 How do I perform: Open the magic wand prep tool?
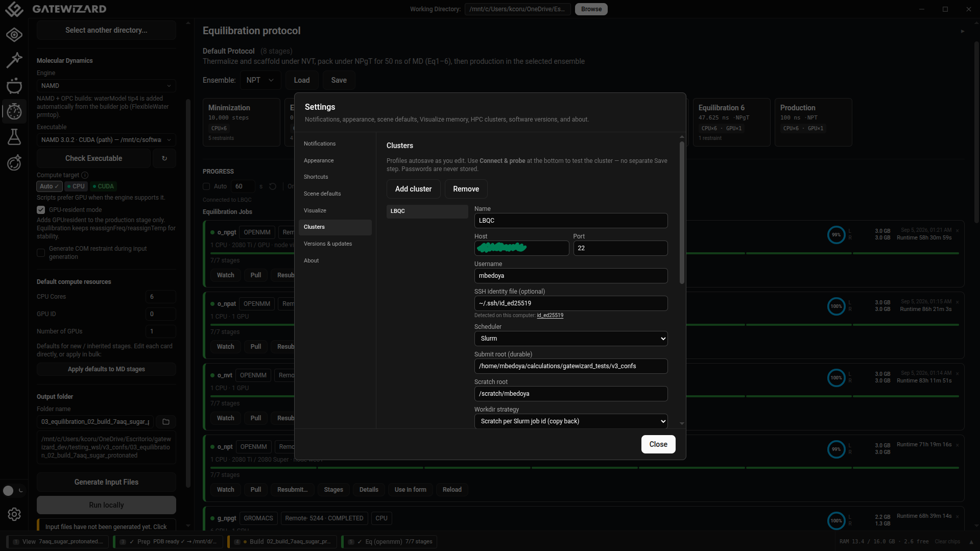click(14, 60)
